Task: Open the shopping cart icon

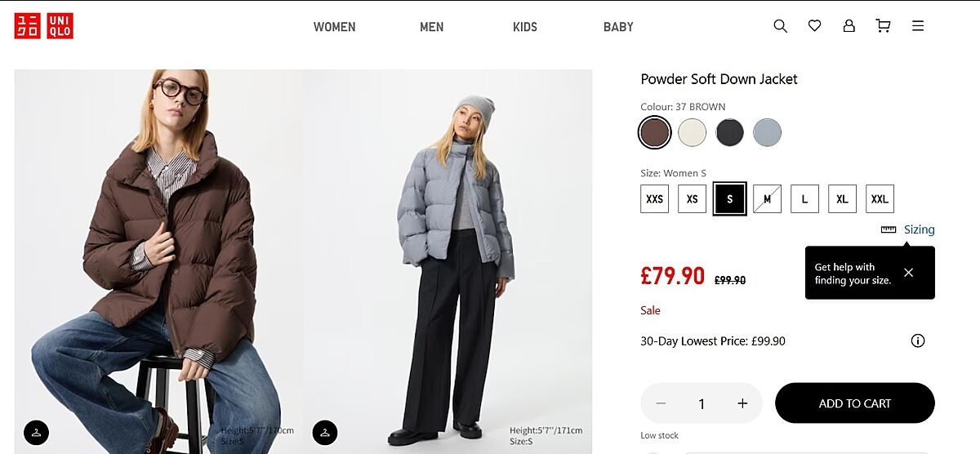Action: click(883, 26)
